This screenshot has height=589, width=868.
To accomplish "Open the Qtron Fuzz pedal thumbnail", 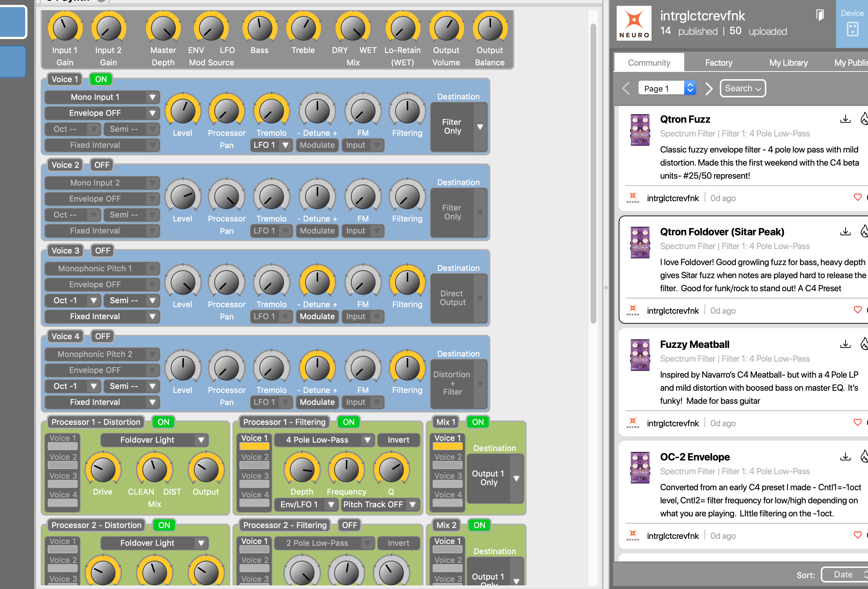I will [640, 130].
